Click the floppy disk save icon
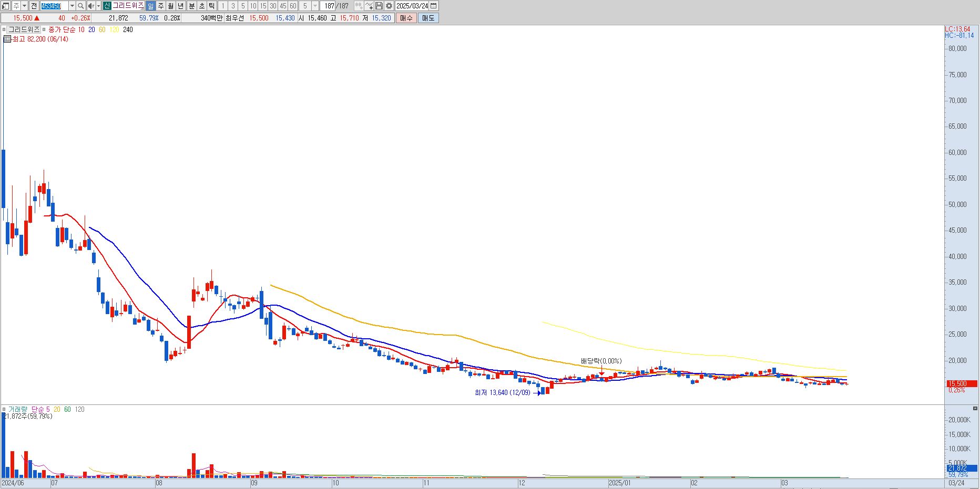This screenshot has width=980, height=489. [x=379, y=6]
